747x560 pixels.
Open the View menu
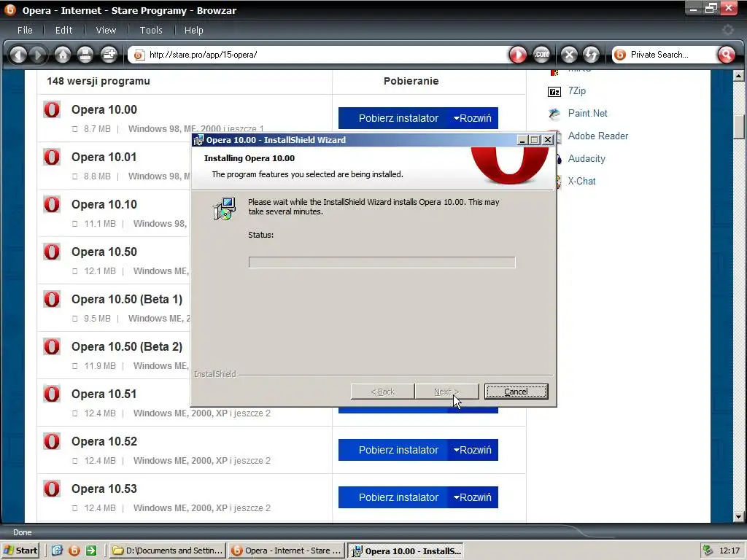(106, 30)
